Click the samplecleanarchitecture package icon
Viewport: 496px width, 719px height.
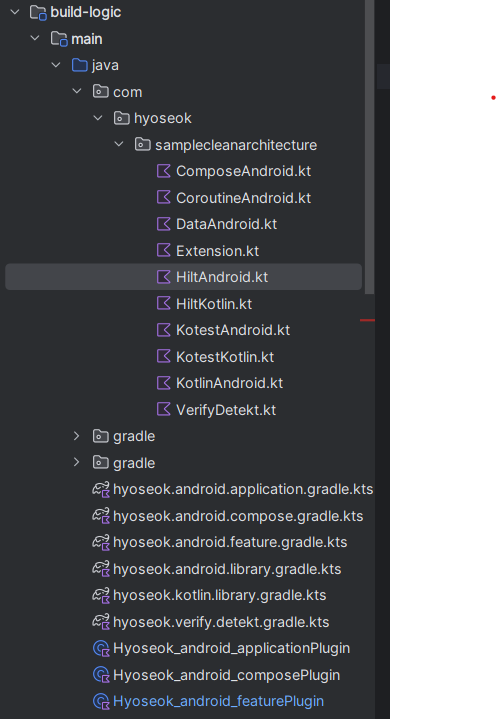pos(143,144)
